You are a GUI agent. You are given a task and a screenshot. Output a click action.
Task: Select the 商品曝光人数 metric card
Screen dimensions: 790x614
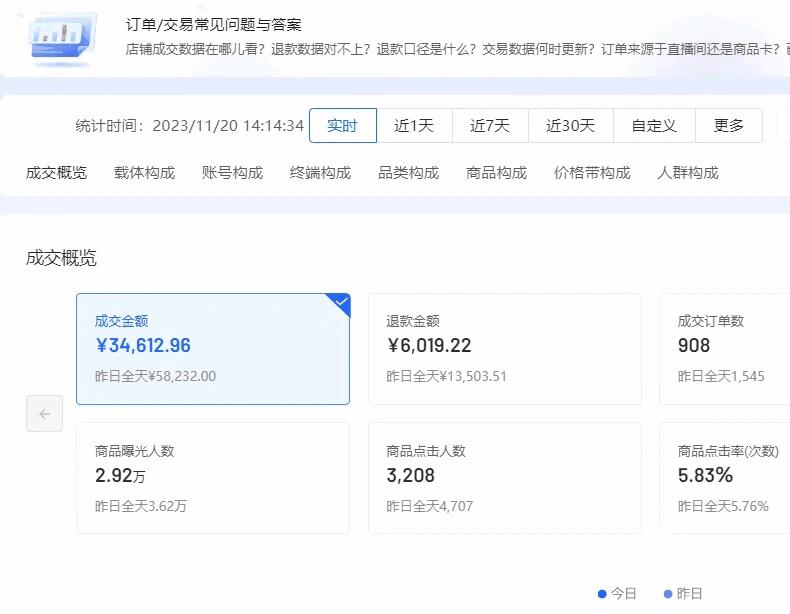[x=213, y=478]
